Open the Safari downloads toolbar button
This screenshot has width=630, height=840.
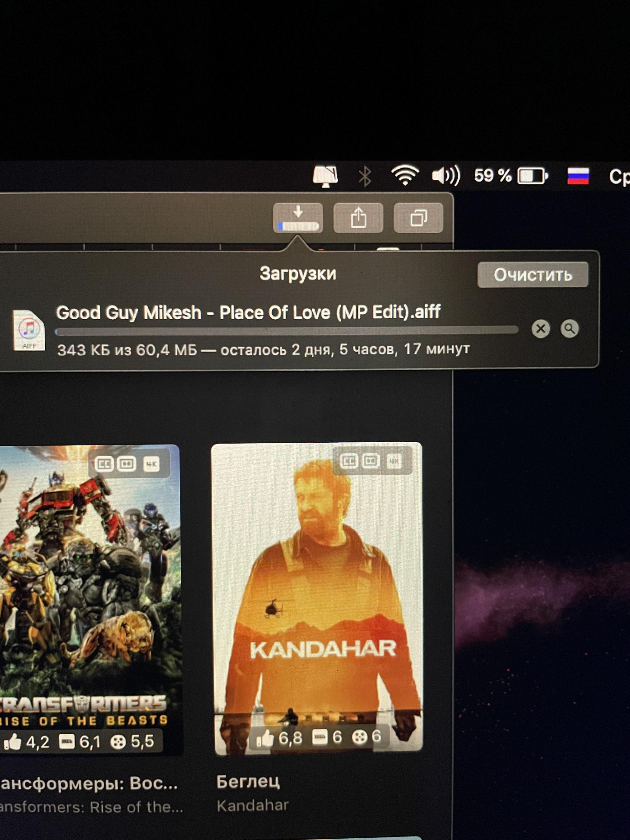(x=298, y=218)
